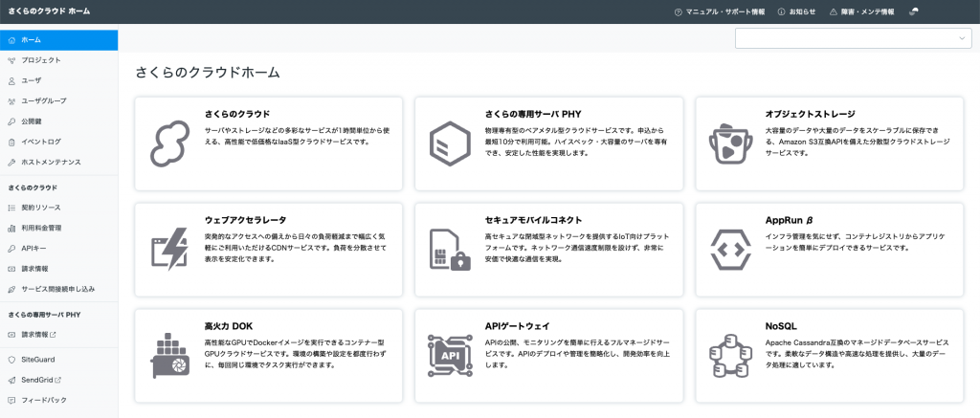Image resolution: width=980 pixels, height=418 pixels.
Task: Click the APIゲートウェイ circuit icon
Action: coord(450,356)
